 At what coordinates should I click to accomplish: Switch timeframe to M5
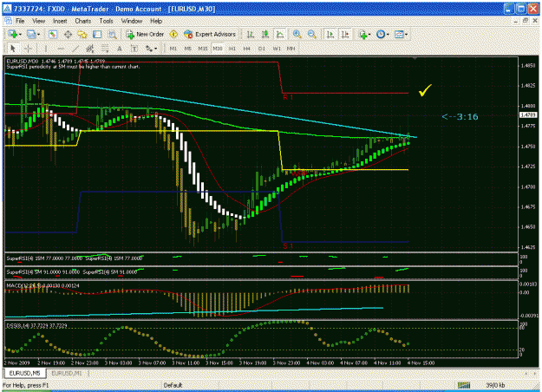point(187,49)
